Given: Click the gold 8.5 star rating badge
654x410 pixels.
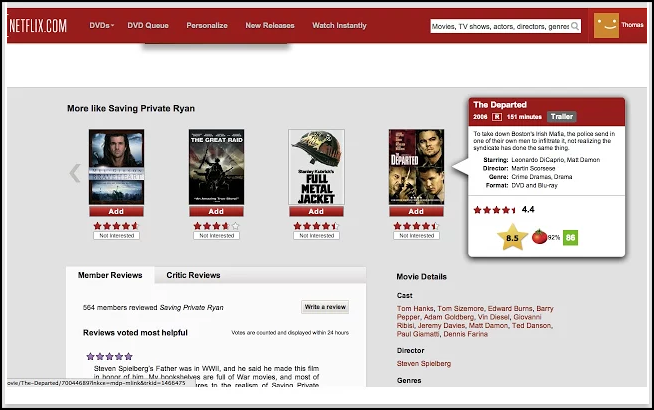Looking at the screenshot, I should tap(512, 237).
